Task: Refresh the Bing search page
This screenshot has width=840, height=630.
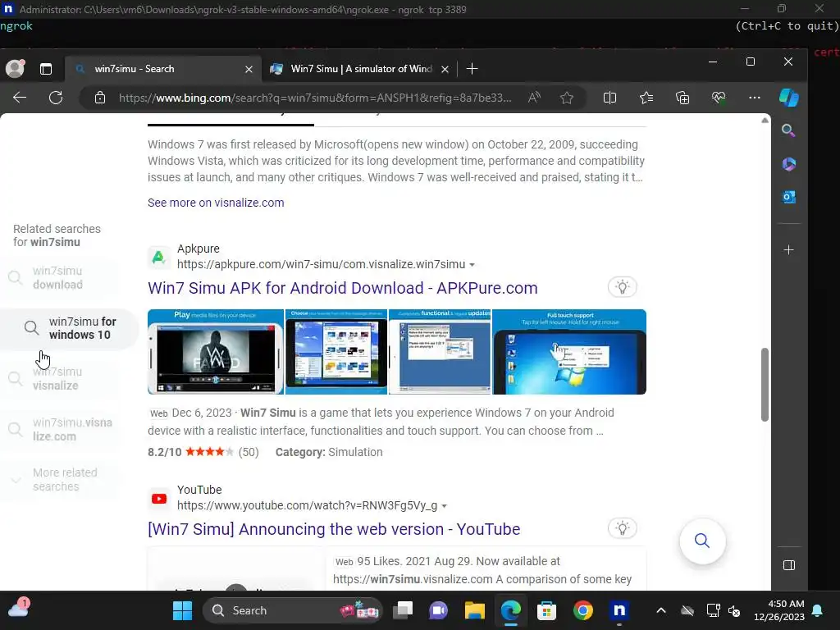Action: 56,98
